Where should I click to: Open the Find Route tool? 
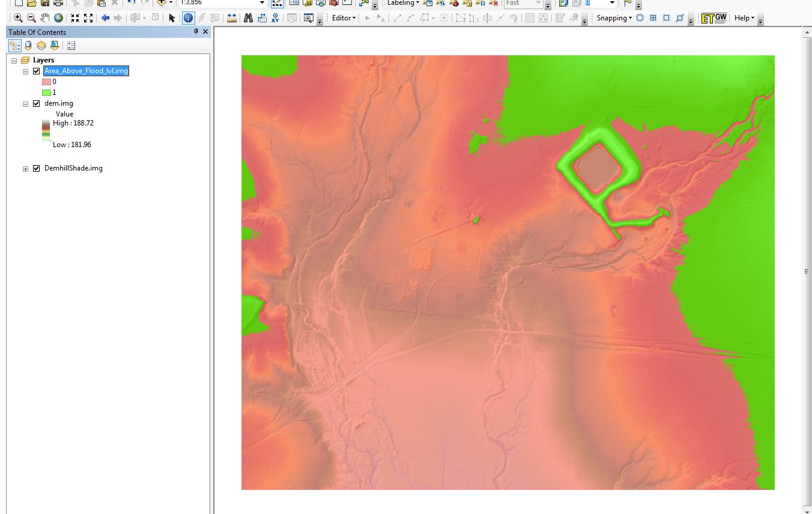tap(262, 18)
